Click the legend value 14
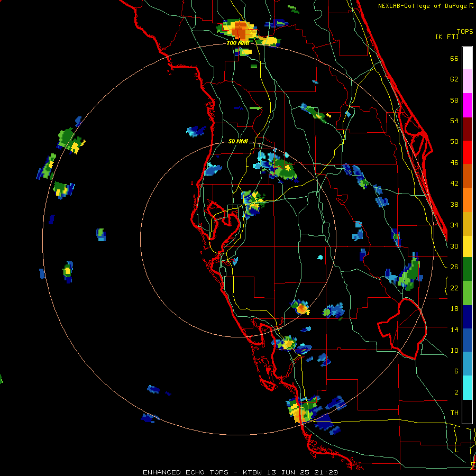Screen dimensions: 476x476 point(454,329)
